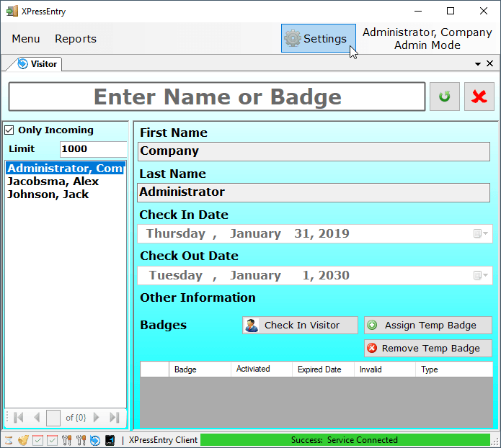Click 'Administrator, Company Admin Mode' user label
The image size is (501, 448).
[x=427, y=39]
